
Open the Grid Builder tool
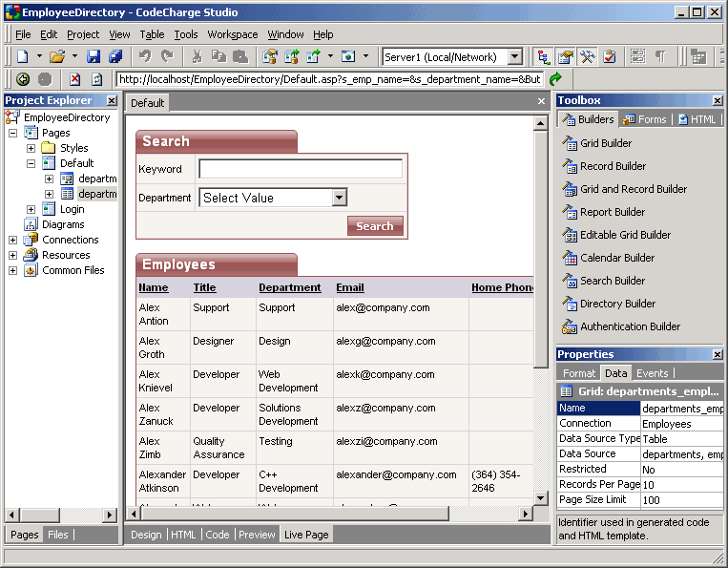click(605, 143)
